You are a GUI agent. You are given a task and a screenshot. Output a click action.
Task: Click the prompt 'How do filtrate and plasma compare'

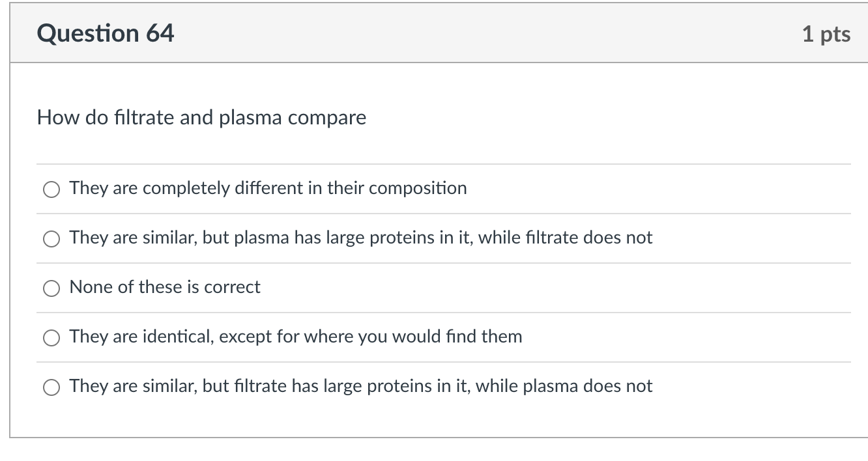click(201, 118)
